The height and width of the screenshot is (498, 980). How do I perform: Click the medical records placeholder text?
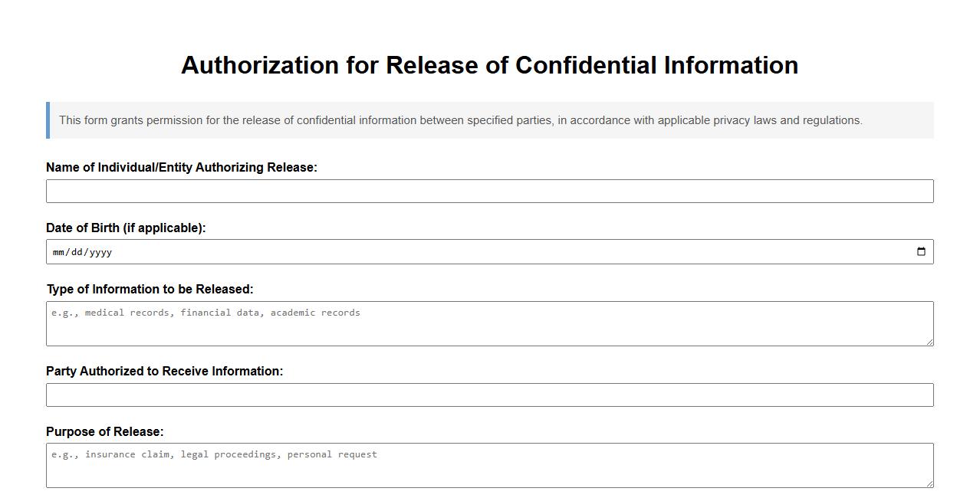click(206, 313)
